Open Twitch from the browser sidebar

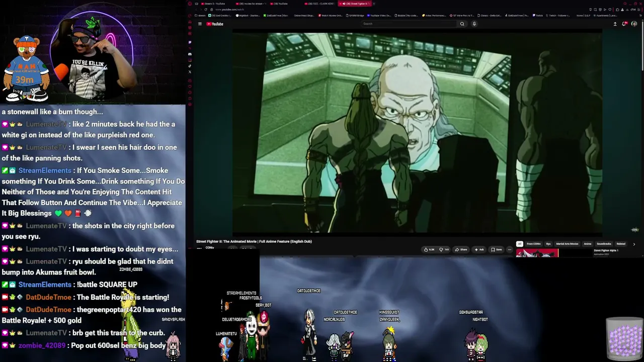[190, 42]
